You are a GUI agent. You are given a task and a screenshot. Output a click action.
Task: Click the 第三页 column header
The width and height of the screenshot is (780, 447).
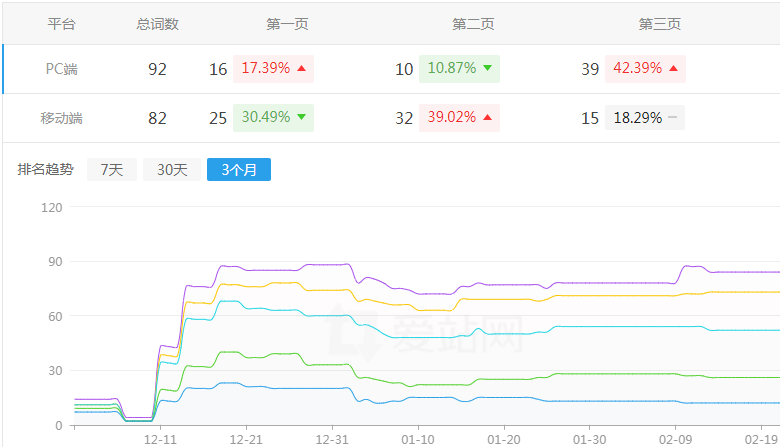point(659,24)
